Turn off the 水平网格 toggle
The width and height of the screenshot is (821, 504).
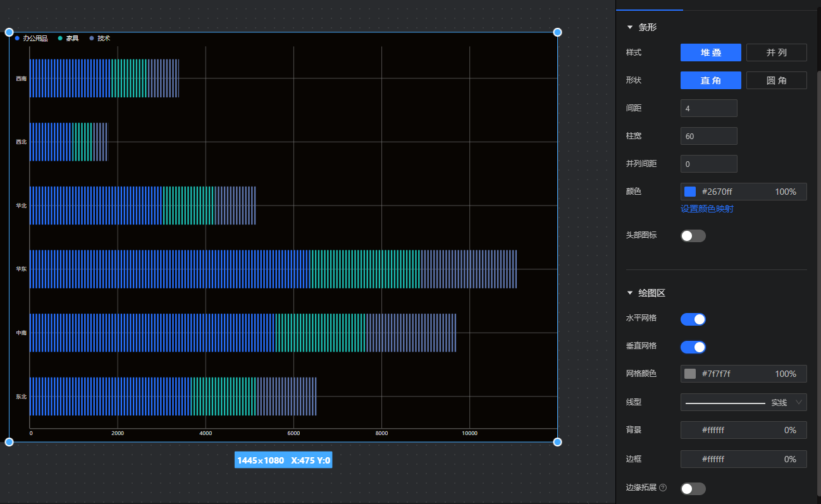click(x=693, y=319)
